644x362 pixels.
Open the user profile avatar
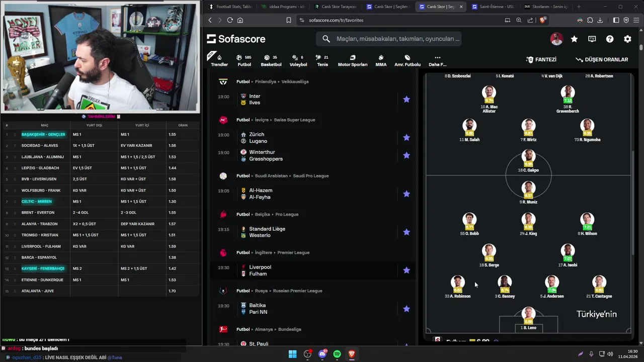[556, 39]
